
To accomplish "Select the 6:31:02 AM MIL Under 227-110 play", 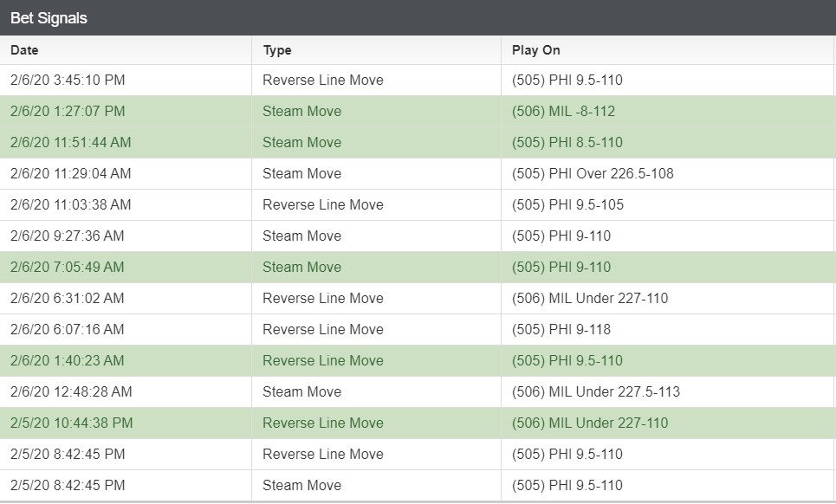I will pyautogui.click(x=590, y=299).
